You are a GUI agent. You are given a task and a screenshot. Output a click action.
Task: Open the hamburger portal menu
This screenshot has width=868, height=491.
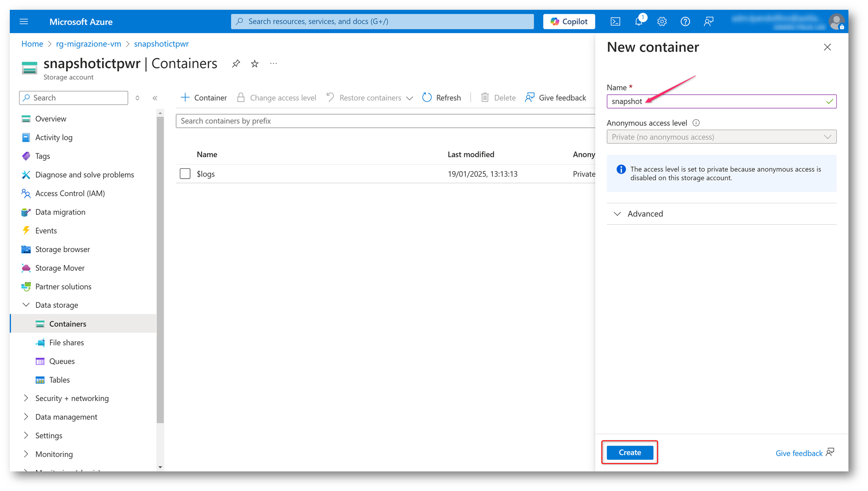pyautogui.click(x=24, y=21)
